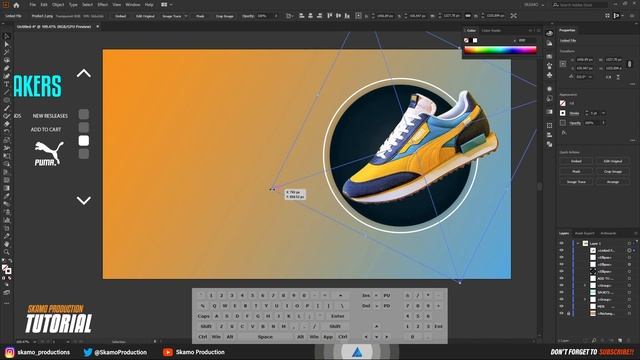Screen dimensions: 640x360
Task: Click Horizontal Align Left in control bar
Action: click(x=302, y=16)
